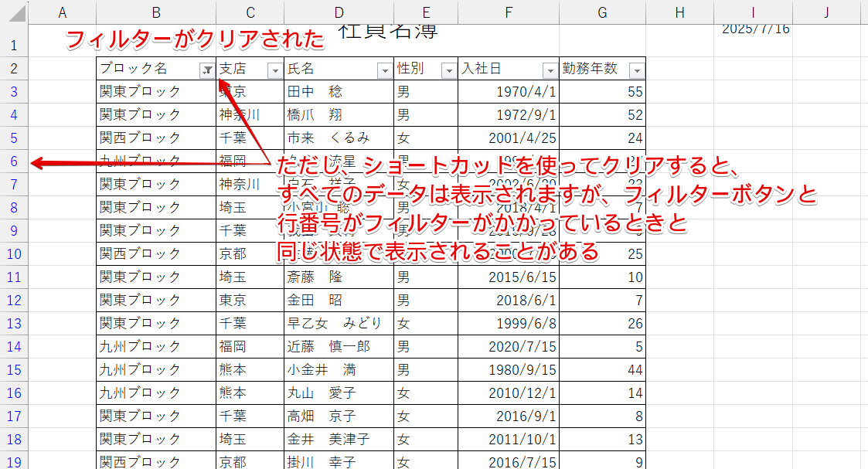Open the ブロック名 filter dropdown

[x=207, y=70]
